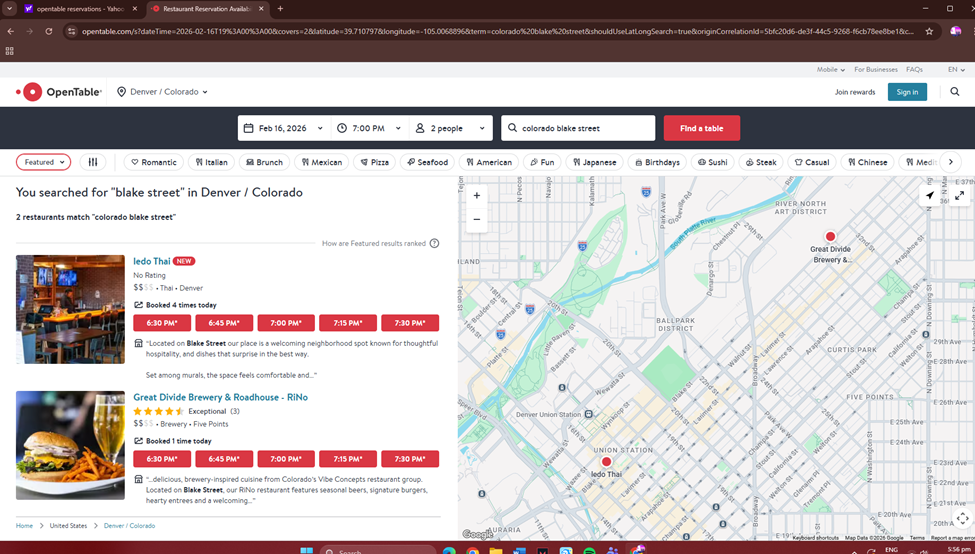
Task: Toggle the Pizza filter chip
Action: [374, 162]
